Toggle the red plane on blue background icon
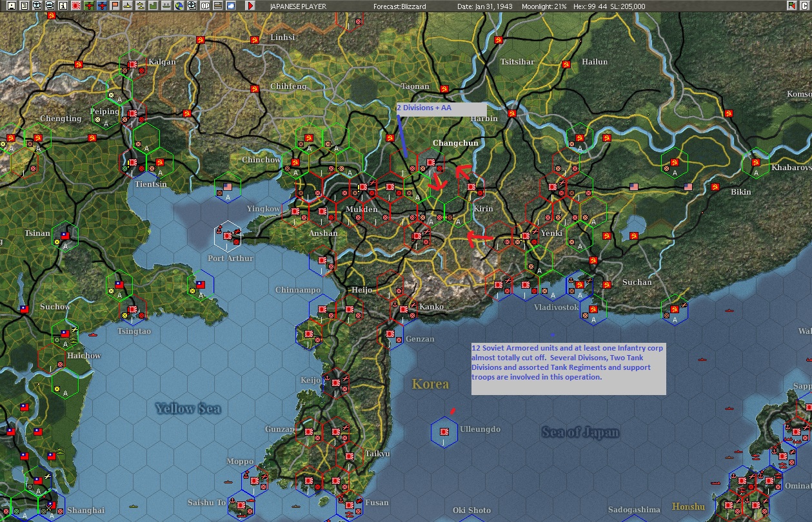 [102, 6]
